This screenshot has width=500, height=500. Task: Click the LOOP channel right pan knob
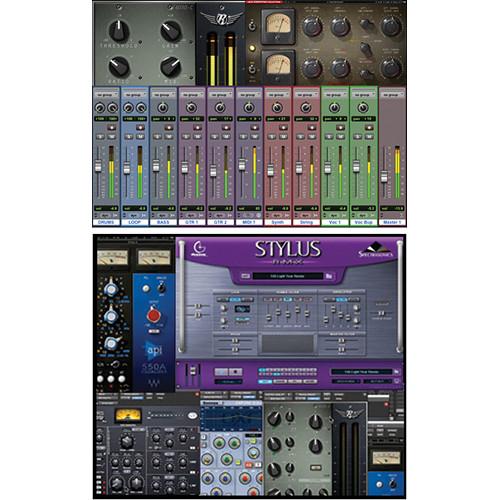[141, 108]
